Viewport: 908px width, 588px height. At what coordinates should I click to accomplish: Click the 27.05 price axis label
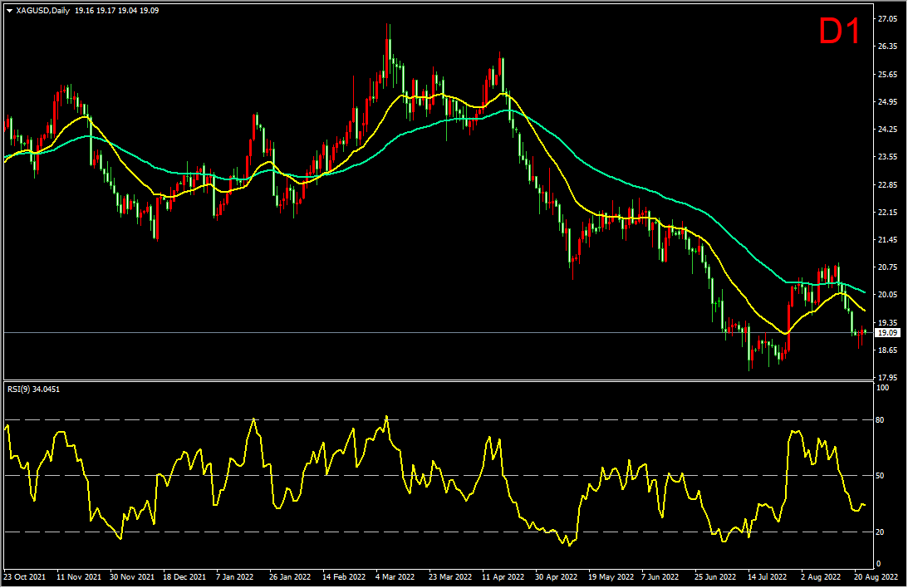click(887, 19)
